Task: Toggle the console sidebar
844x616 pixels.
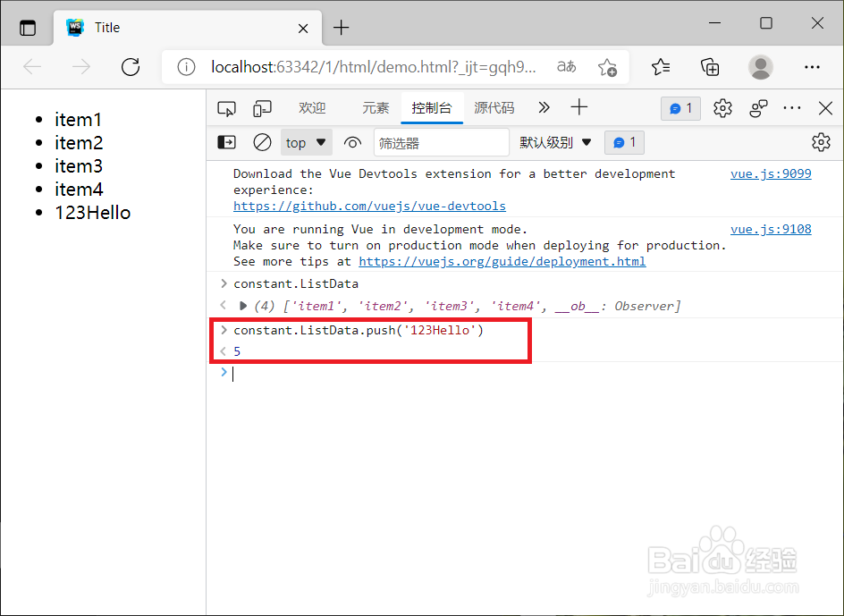Action: [x=226, y=143]
